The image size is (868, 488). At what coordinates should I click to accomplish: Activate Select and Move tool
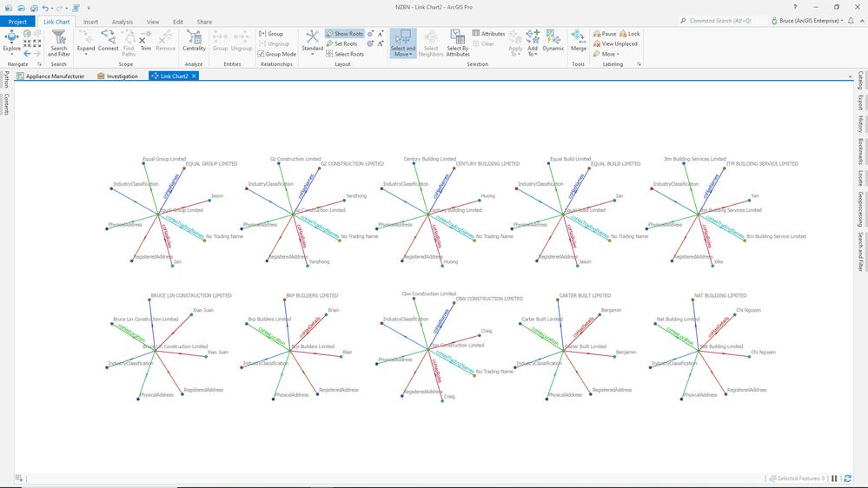pos(402,43)
